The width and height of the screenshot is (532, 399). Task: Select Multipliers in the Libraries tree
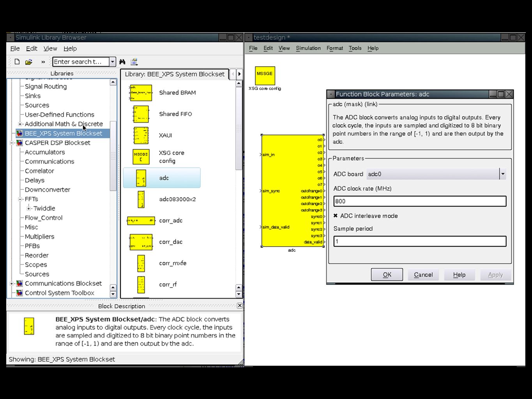39,237
